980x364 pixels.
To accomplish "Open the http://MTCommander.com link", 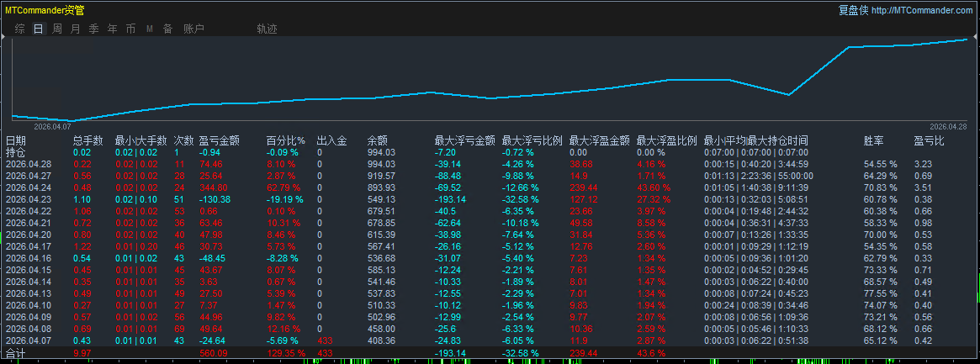I will click(x=921, y=10).
